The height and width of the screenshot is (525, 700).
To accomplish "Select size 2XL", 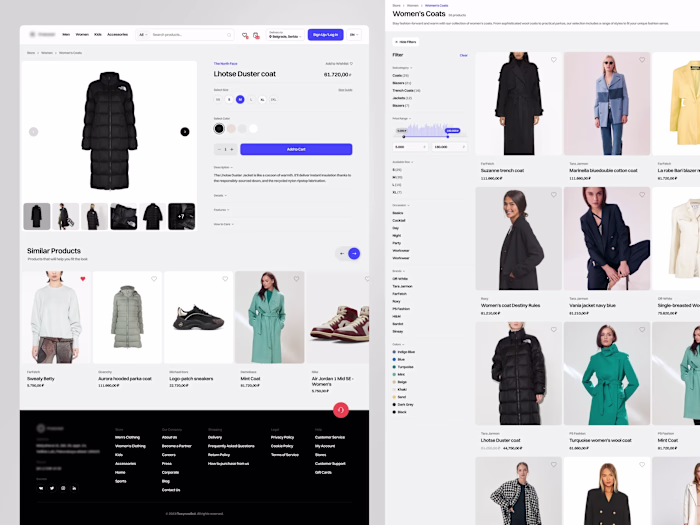I will [273, 100].
